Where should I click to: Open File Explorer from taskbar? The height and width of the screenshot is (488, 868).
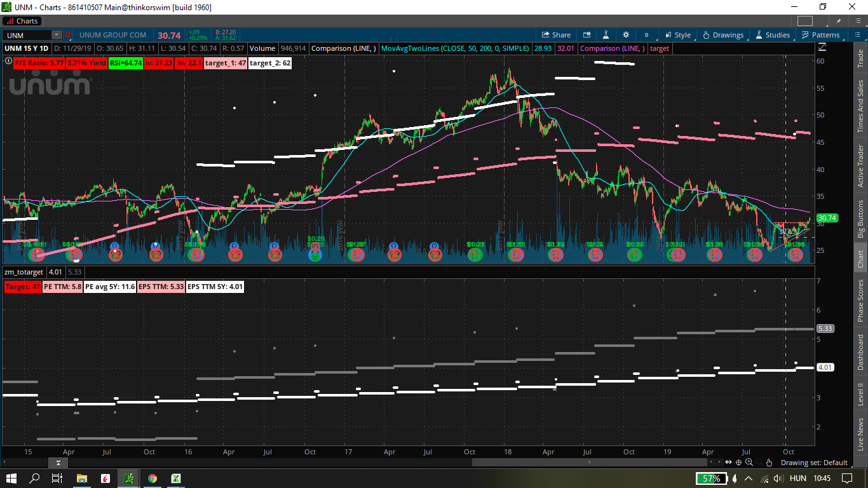(x=82, y=478)
